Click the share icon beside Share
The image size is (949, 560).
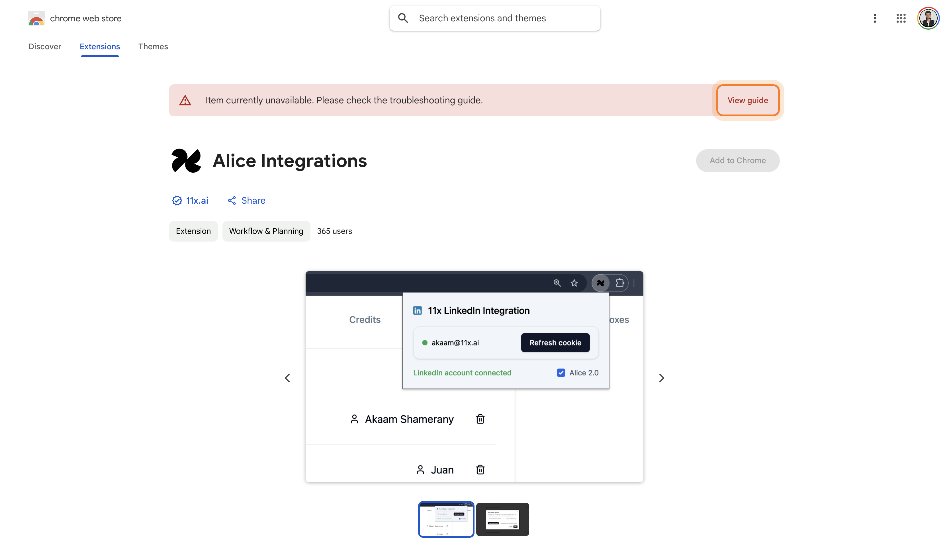pos(232,200)
